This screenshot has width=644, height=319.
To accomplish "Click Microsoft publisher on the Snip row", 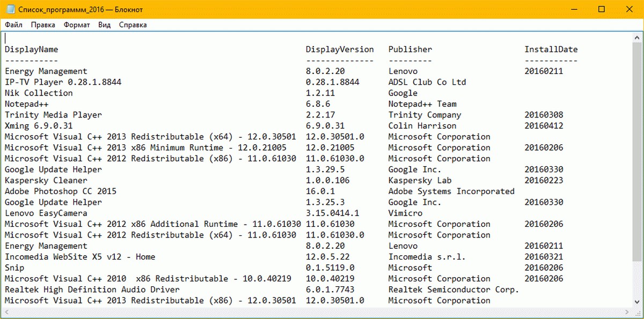I will [x=410, y=268].
